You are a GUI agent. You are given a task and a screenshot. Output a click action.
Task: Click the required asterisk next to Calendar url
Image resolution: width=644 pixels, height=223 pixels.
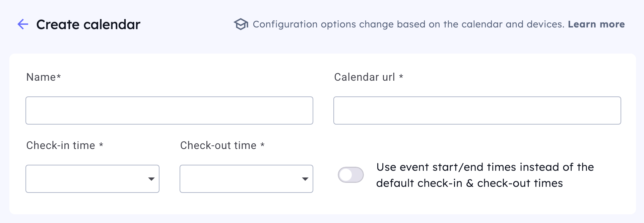pos(401,77)
